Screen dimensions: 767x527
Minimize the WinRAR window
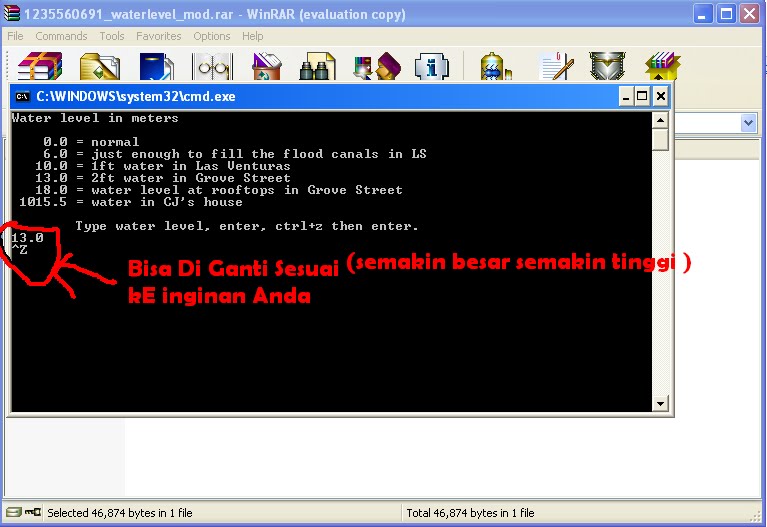pos(702,14)
